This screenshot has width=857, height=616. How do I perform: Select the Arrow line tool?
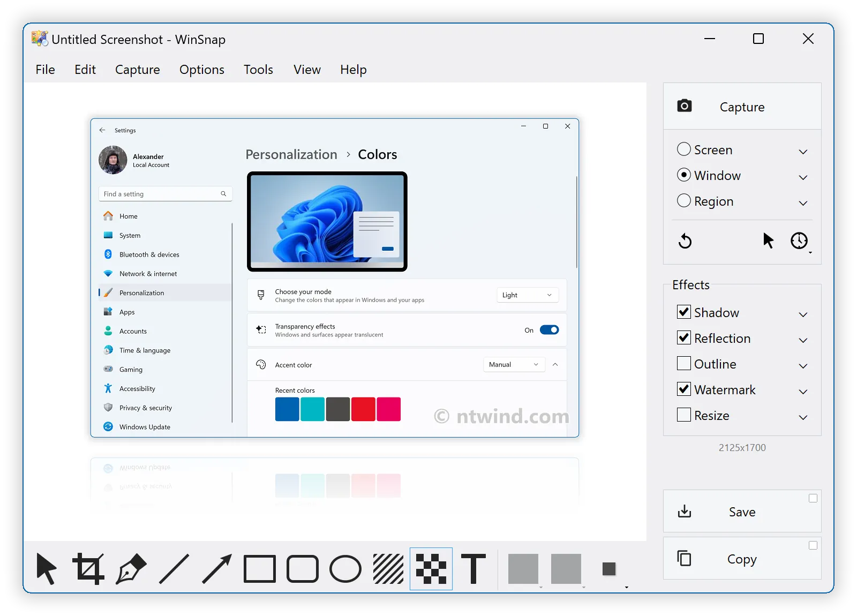click(217, 569)
